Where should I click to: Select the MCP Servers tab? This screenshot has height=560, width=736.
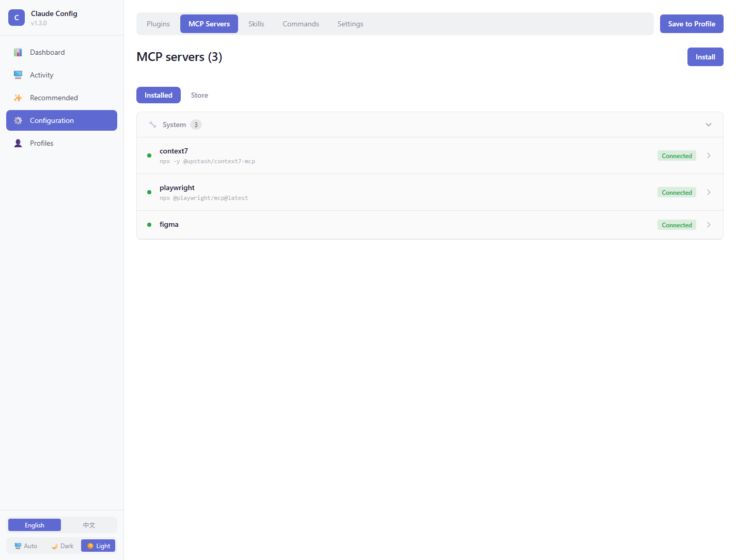coord(209,24)
